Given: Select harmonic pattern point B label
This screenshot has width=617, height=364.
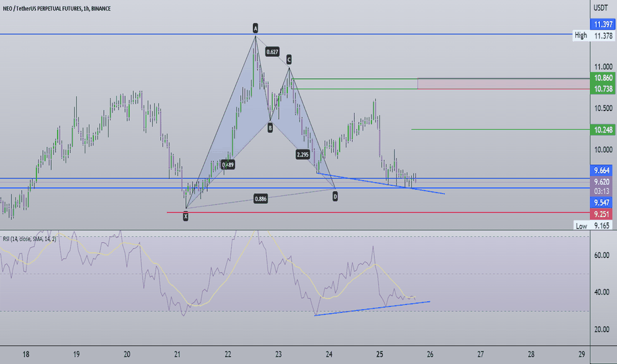Looking at the screenshot, I should (270, 128).
